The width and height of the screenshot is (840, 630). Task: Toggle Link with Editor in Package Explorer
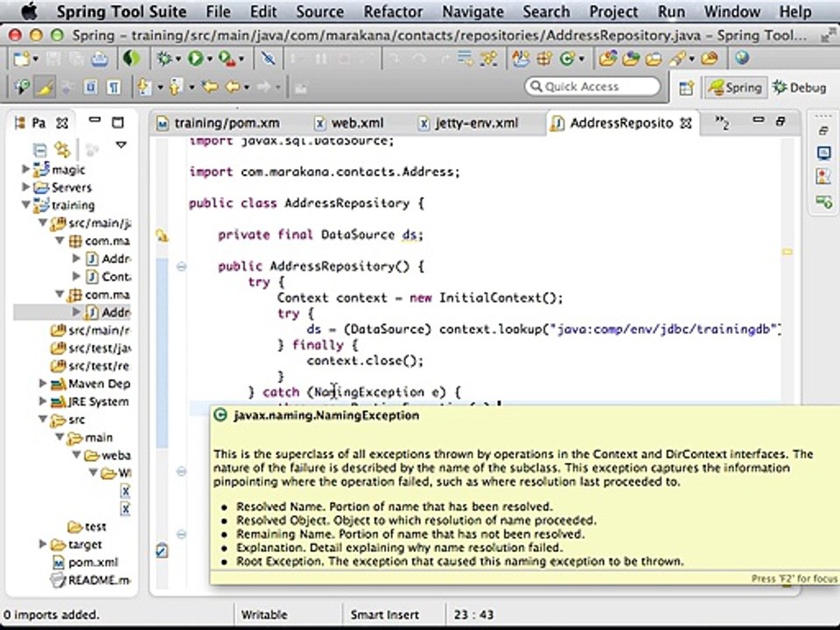coord(63,149)
